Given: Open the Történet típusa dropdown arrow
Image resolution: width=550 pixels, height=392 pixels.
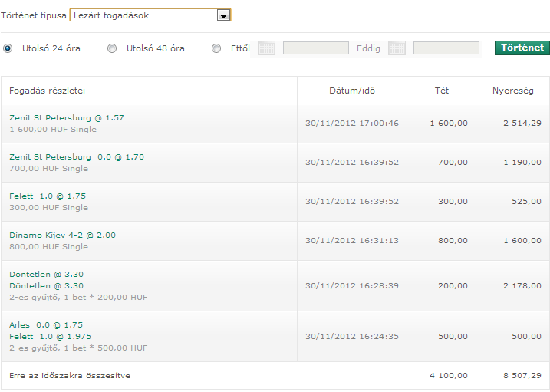Looking at the screenshot, I should 222,15.
